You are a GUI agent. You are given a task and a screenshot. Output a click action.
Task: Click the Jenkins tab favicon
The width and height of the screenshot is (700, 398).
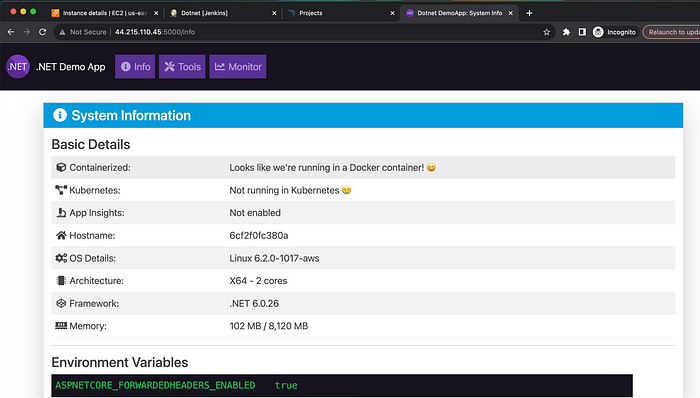pos(174,13)
